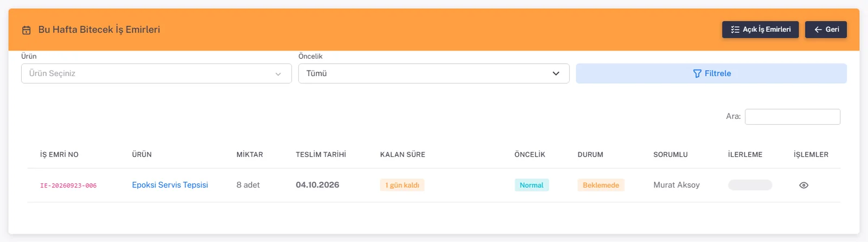
Task: Click the Bu Hafta Bitecek İş Emirleri title
Action: [99, 30]
